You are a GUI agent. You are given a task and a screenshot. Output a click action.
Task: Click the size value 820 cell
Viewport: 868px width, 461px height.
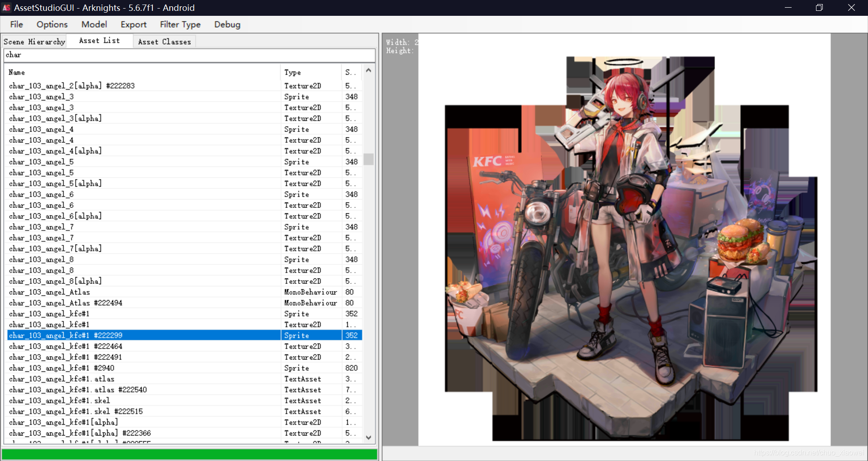[352, 368]
